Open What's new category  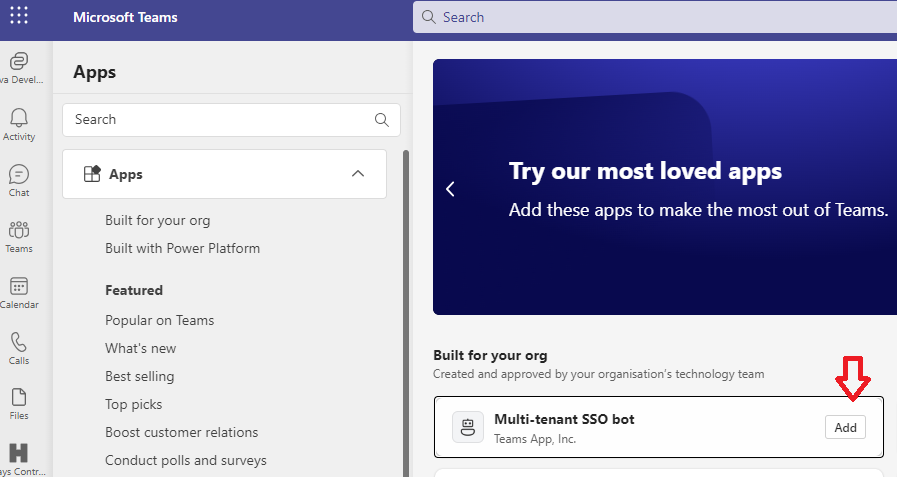[x=141, y=348]
